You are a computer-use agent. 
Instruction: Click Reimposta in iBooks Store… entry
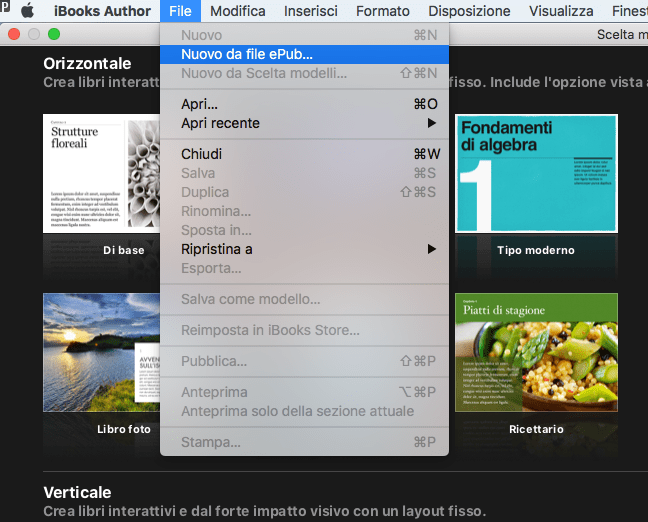pyautogui.click(x=304, y=330)
